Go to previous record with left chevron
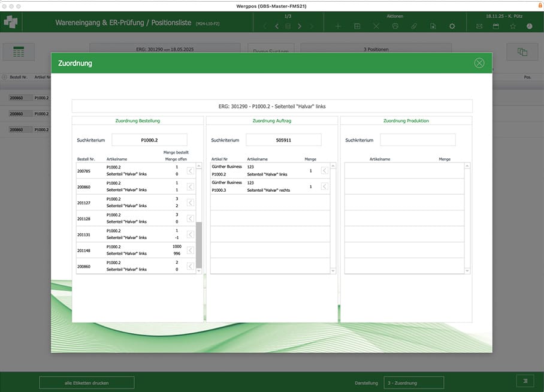 tap(276, 26)
